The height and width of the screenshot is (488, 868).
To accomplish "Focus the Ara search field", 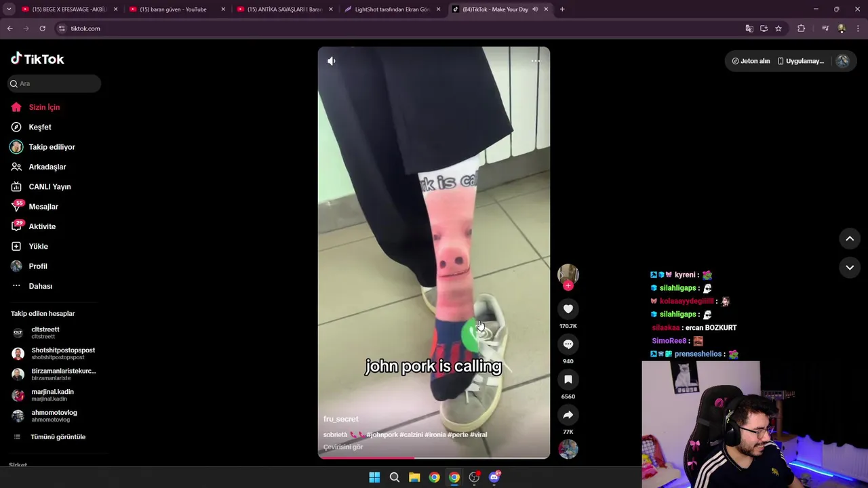I will point(54,83).
